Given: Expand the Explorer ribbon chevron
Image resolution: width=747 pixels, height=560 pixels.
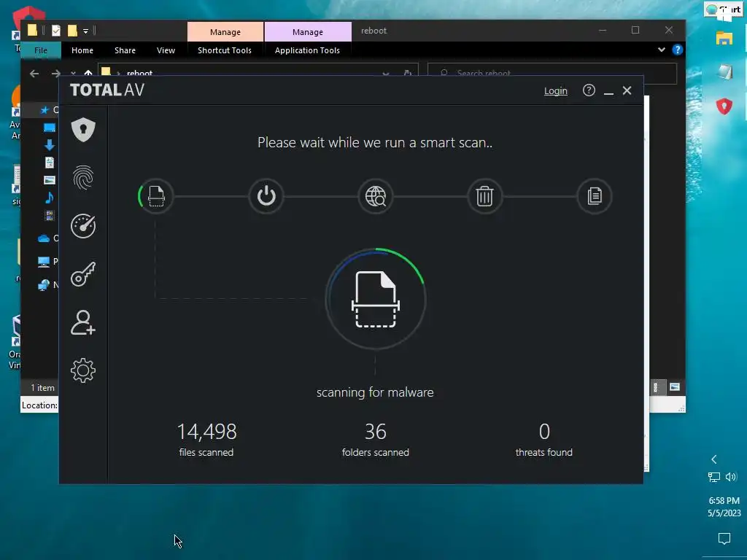Looking at the screenshot, I should (x=661, y=50).
